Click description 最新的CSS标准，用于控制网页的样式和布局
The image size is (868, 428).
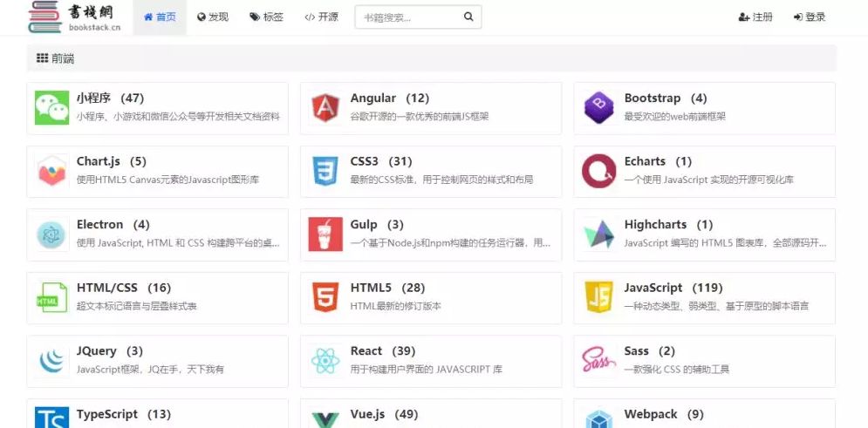[441, 180]
